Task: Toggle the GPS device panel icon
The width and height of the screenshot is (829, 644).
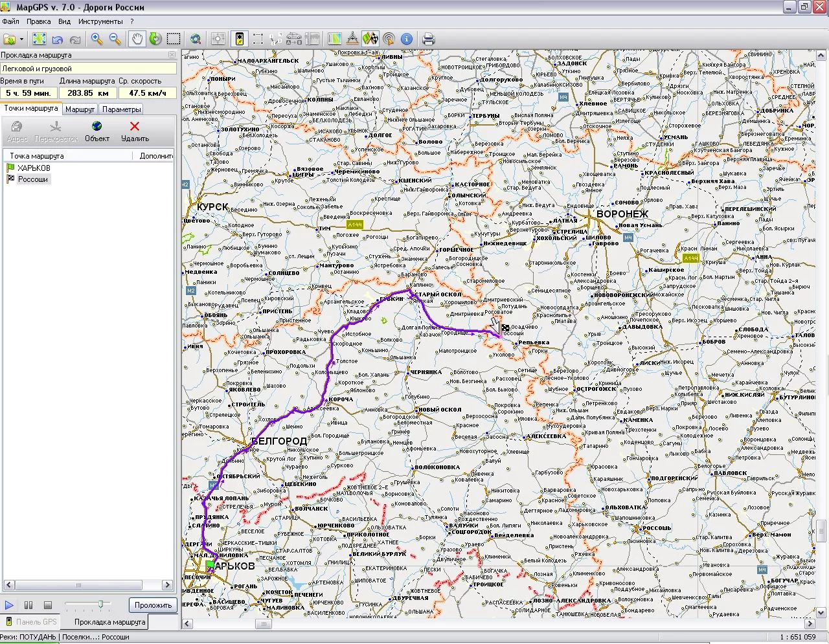Action: coord(240,39)
